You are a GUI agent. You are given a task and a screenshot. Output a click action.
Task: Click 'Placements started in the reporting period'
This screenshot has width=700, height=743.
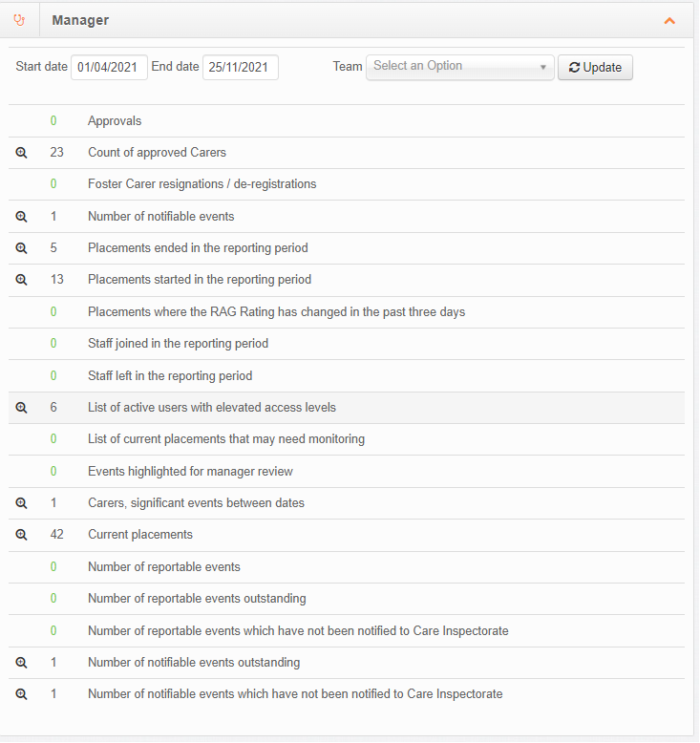click(200, 280)
